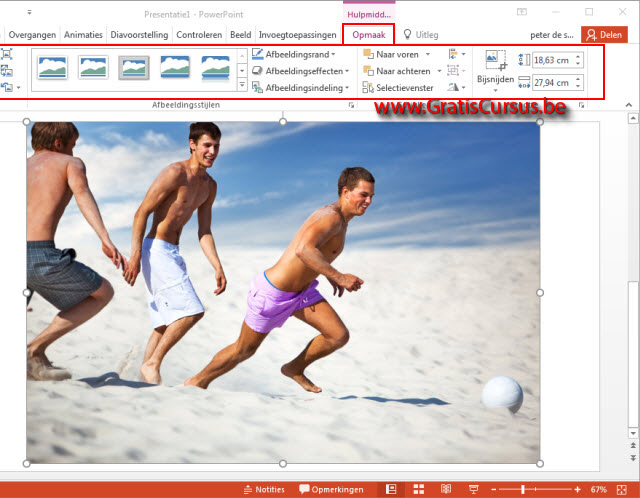
Task: Switch to the Animaties tab
Action: click(83, 35)
